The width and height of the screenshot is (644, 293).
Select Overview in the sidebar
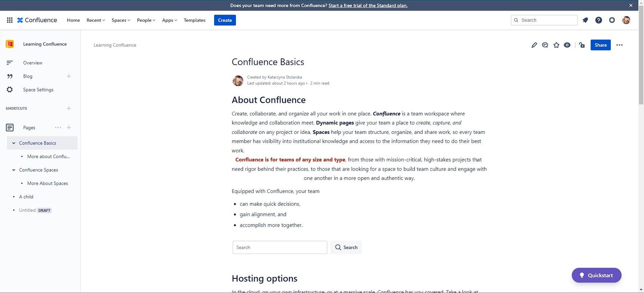click(x=33, y=63)
